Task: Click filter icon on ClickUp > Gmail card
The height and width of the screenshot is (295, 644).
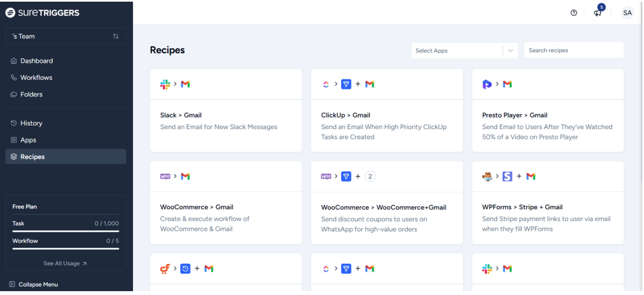Action: (346, 84)
